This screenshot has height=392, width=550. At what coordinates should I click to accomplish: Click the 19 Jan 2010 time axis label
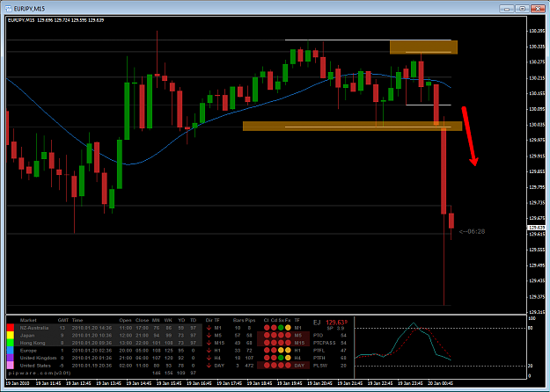tap(18, 383)
